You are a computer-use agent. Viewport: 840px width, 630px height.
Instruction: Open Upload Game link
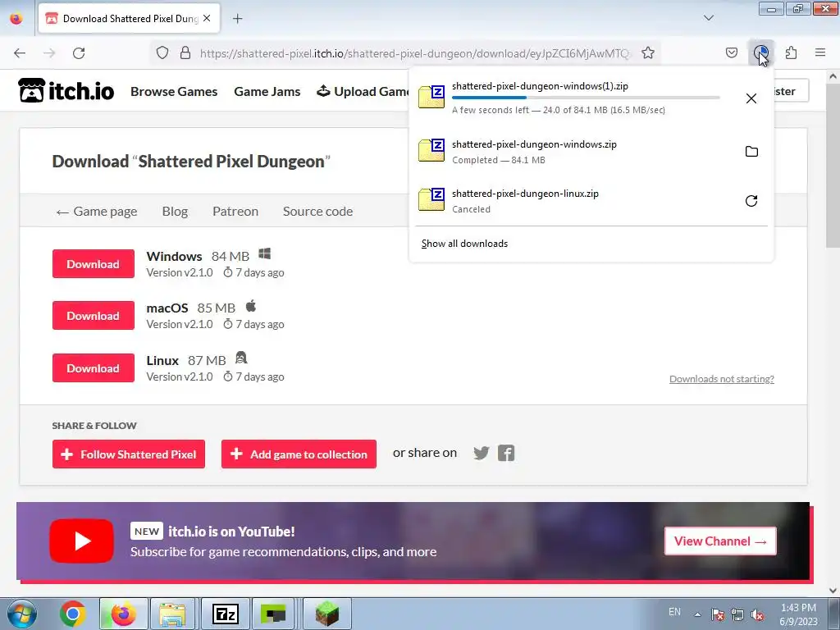click(x=363, y=92)
